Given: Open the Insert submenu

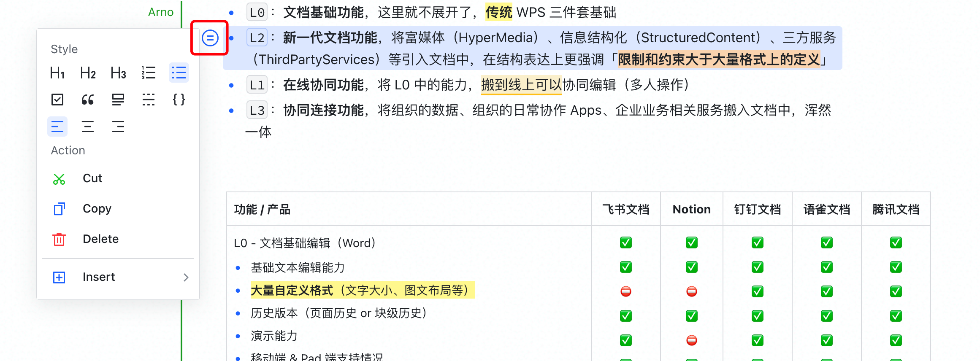Looking at the screenshot, I should point(118,277).
